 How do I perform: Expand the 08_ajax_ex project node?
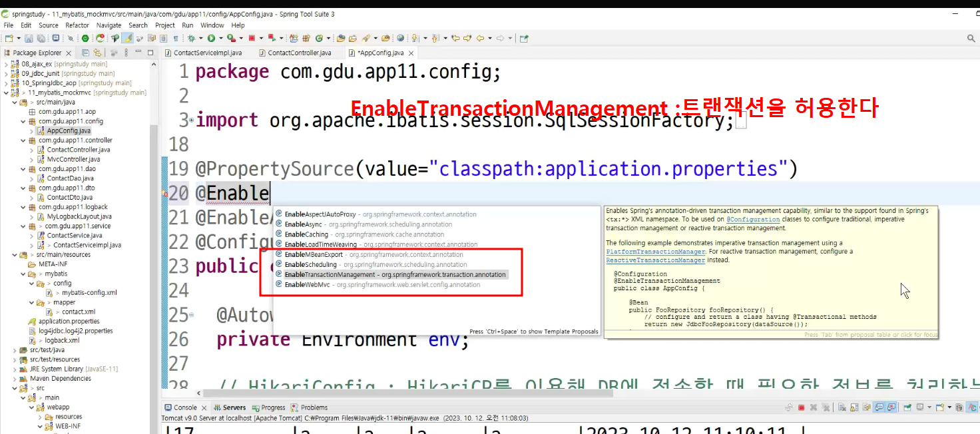click(6, 65)
